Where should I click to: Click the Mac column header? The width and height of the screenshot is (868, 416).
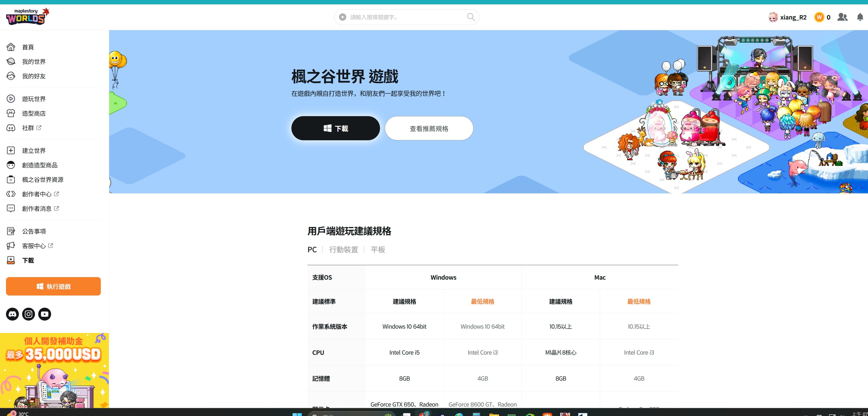pyautogui.click(x=600, y=277)
